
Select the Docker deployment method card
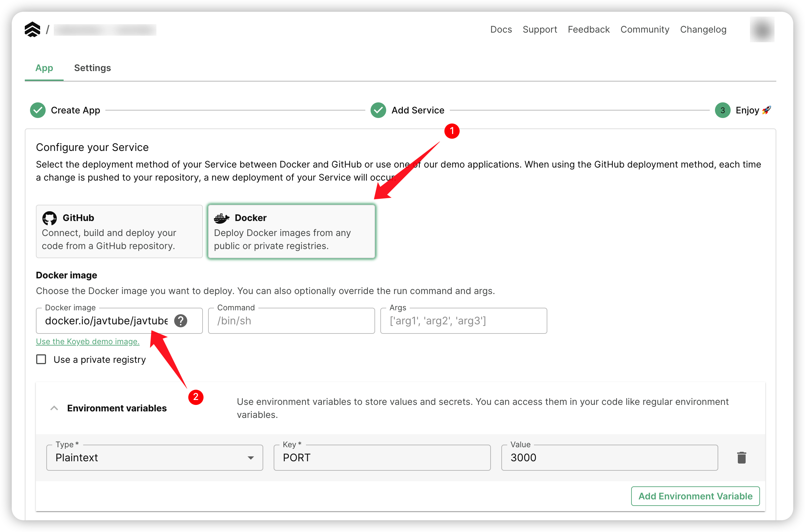pyautogui.click(x=291, y=231)
